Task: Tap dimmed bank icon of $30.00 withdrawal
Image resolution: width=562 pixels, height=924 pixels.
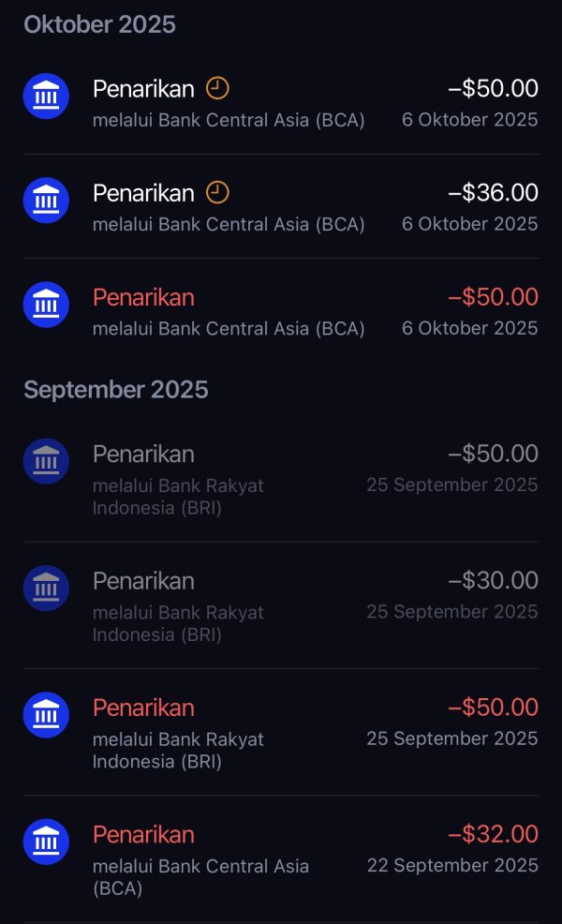Action: coord(46,588)
